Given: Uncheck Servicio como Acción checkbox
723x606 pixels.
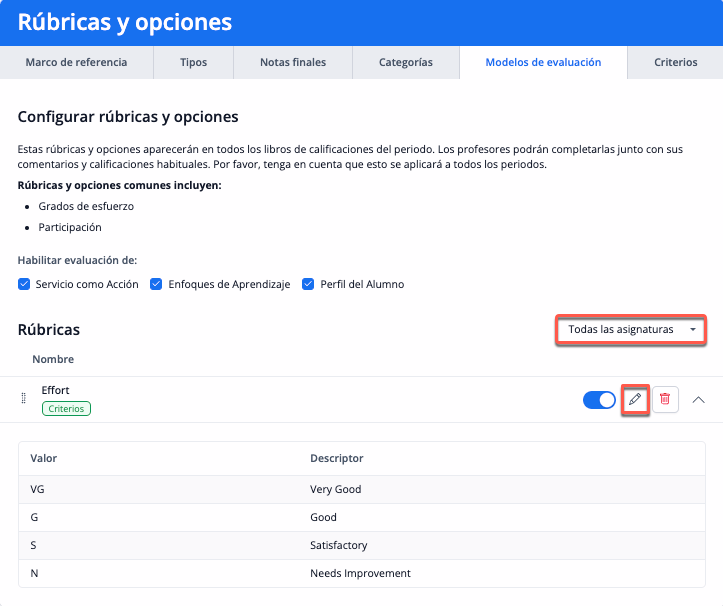Looking at the screenshot, I should (x=25, y=284).
